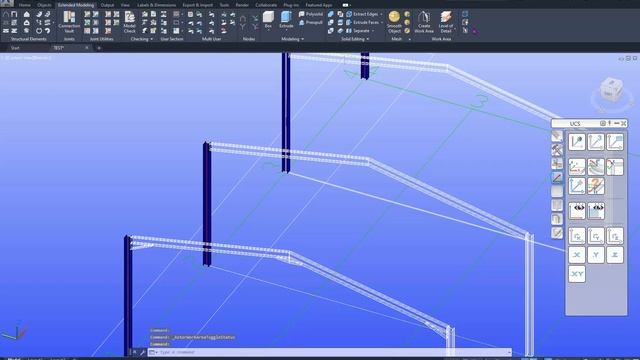Click second view-on-UCS eye icon

pyautogui.click(x=596, y=211)
